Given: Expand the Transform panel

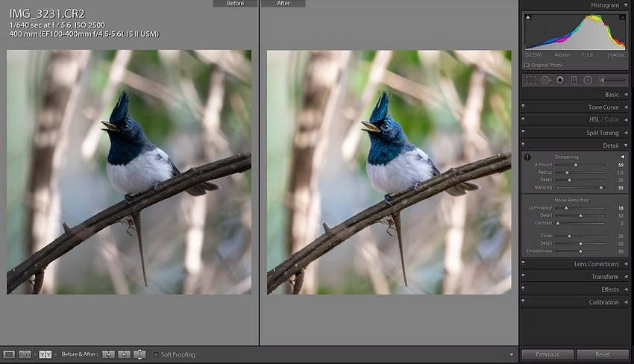Looking at the screenshot, I should pyautogui.click(x=626, y=277).
